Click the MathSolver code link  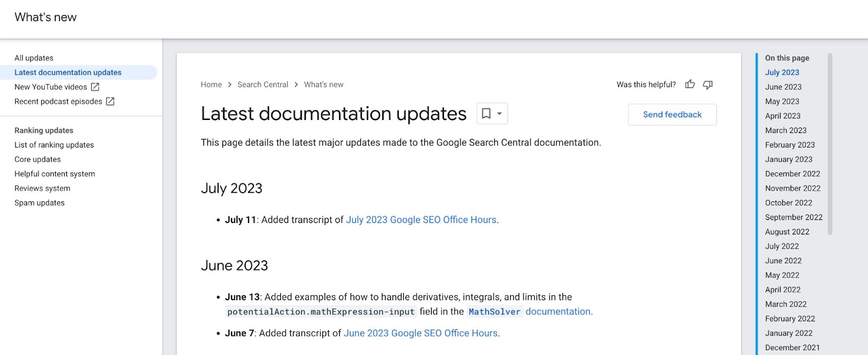(x=494, y=312)
